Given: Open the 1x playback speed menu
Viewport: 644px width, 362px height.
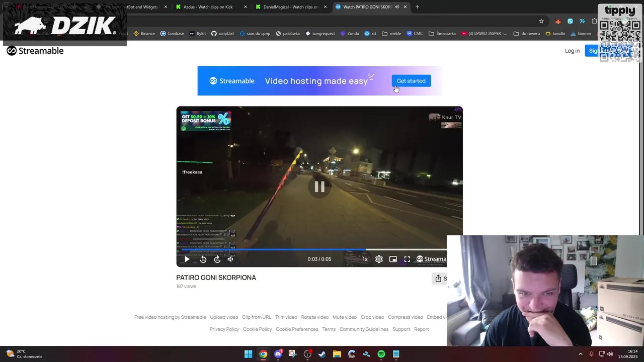Looking at the screenshot, I should coord(365,259).
